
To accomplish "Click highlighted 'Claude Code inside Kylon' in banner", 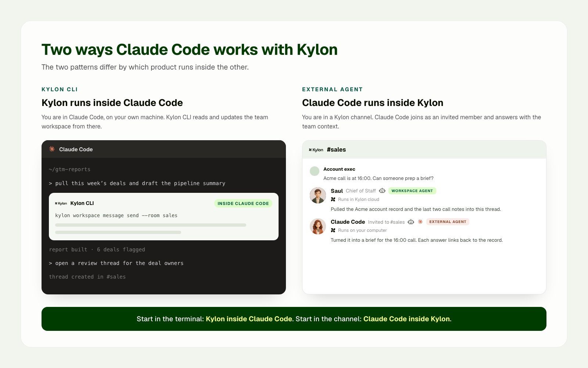I will 406,319.
